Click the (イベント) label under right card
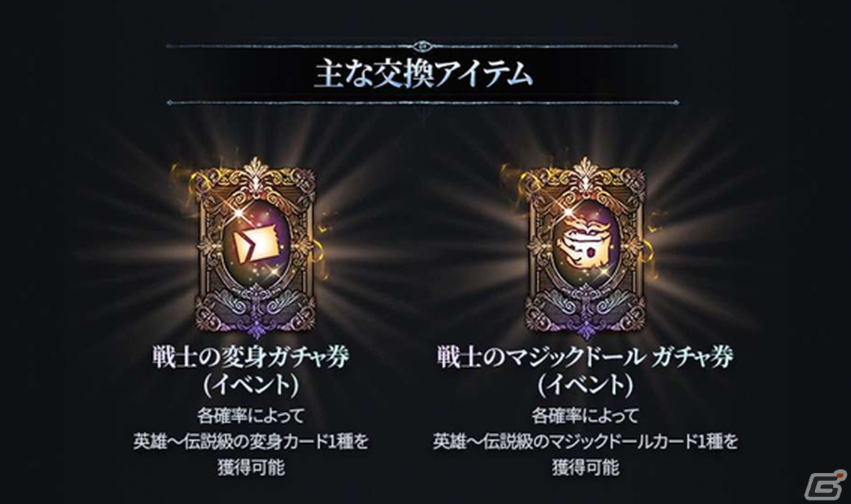Viewport: 851px width, 504px height. 585,385
